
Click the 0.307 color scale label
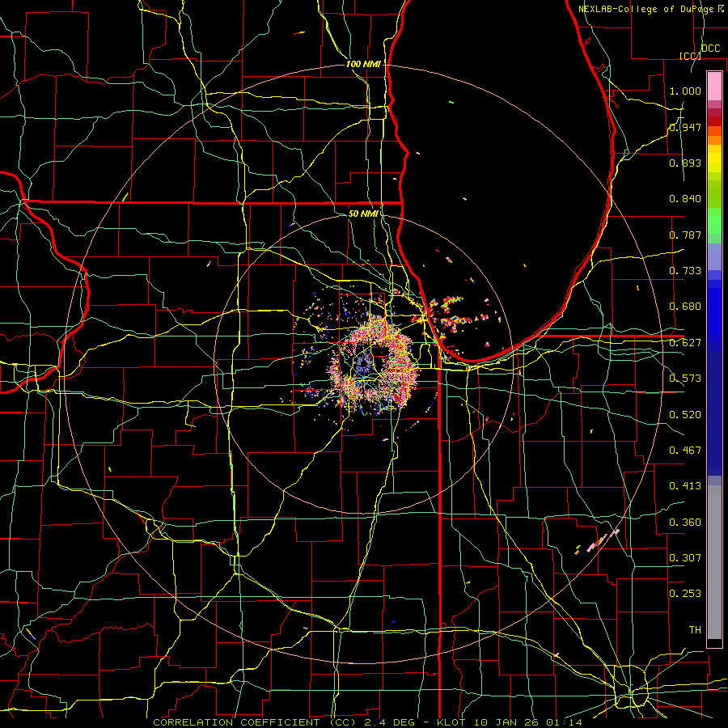click(685, 558)
